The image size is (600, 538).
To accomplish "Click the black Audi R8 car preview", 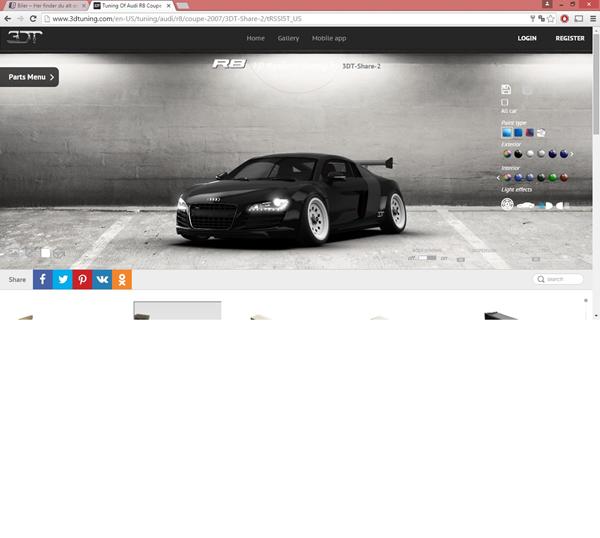I will pos(291,199).
